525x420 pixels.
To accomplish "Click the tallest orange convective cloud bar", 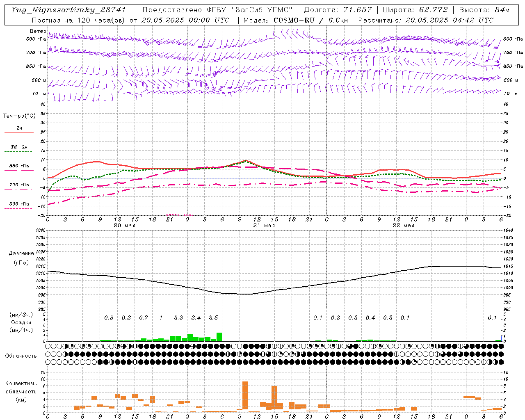I will pos(245,395).
